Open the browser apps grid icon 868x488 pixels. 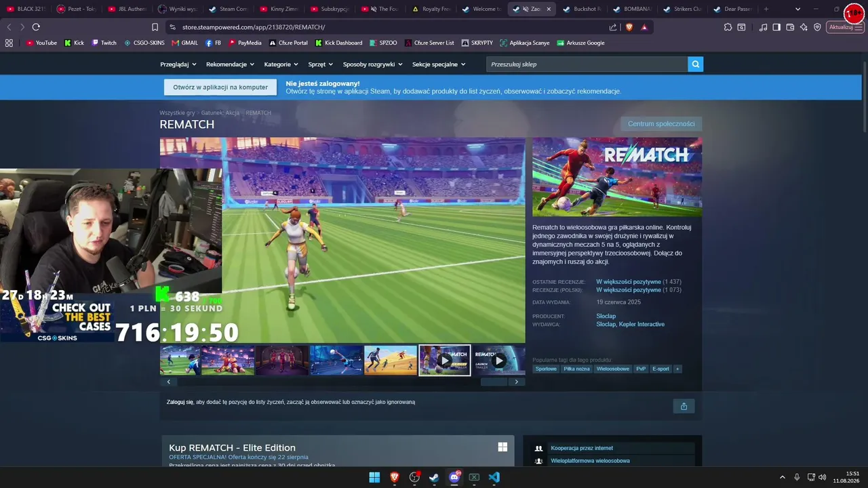click(x=9, y=43)
